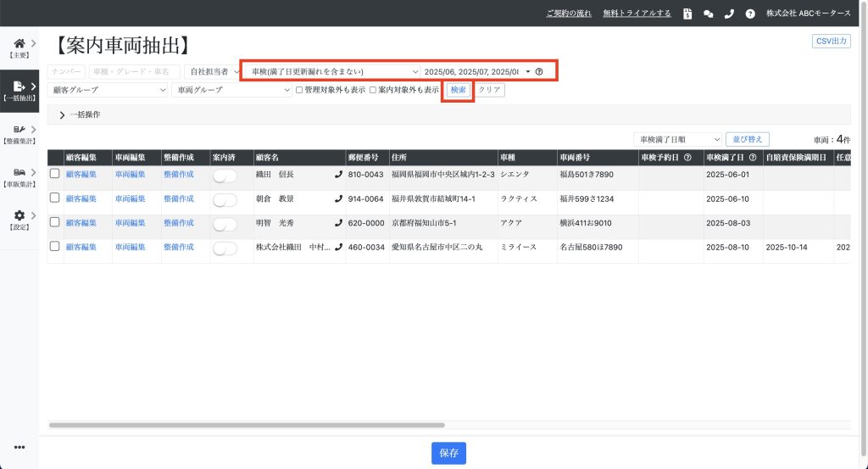Select row checkbox for 明智 光秀
The image size is (868, 469).
tap(54, 222)
